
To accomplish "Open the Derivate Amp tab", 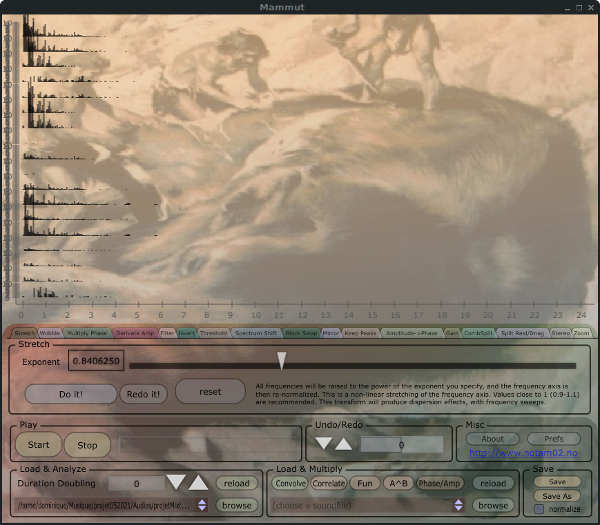I will [x=135, y=333].
